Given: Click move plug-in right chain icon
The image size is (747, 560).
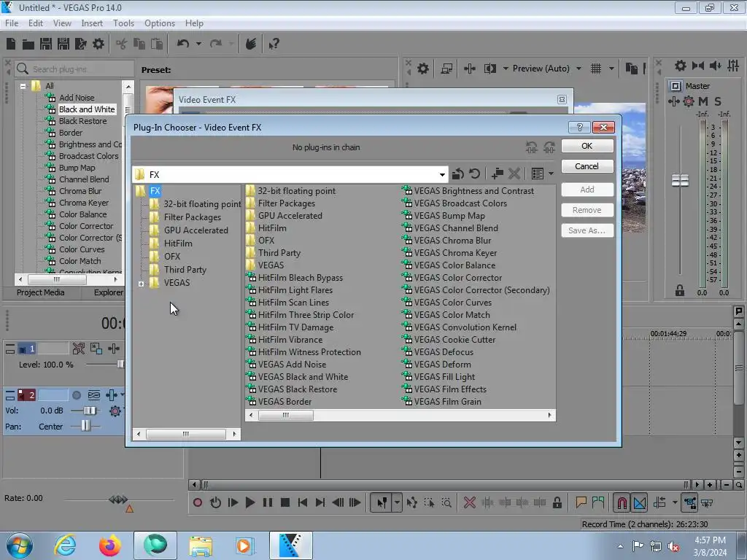Looking at the screenshot, I should click(x=549, y=147).
